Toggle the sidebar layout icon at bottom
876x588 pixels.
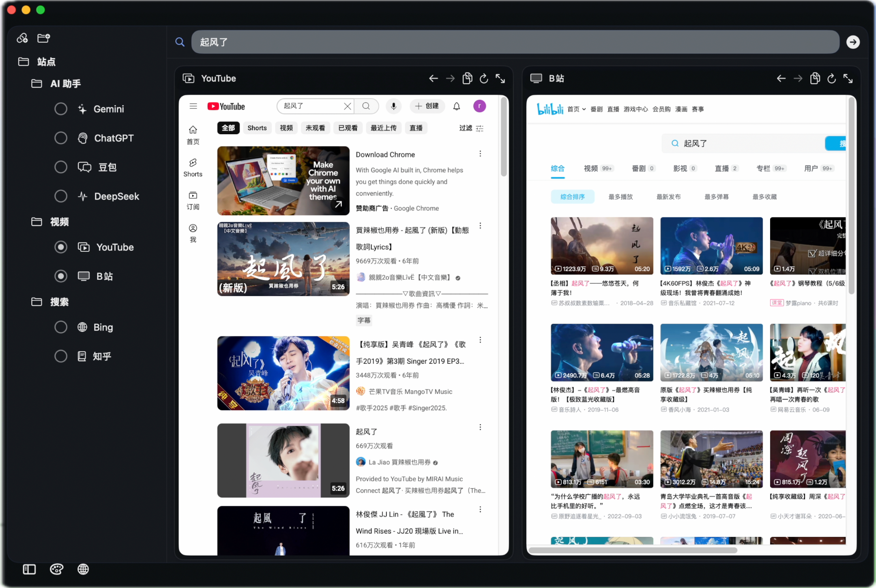click(x=29, y=569)
